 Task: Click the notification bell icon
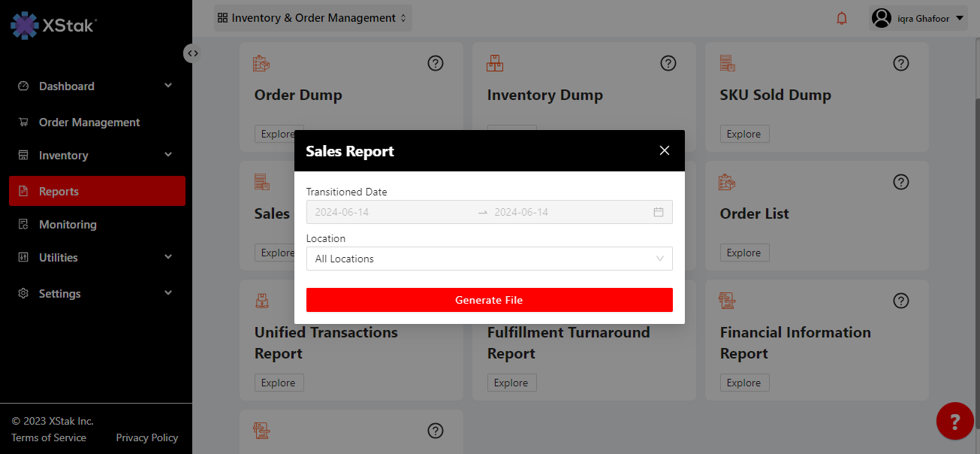point(842,18)
